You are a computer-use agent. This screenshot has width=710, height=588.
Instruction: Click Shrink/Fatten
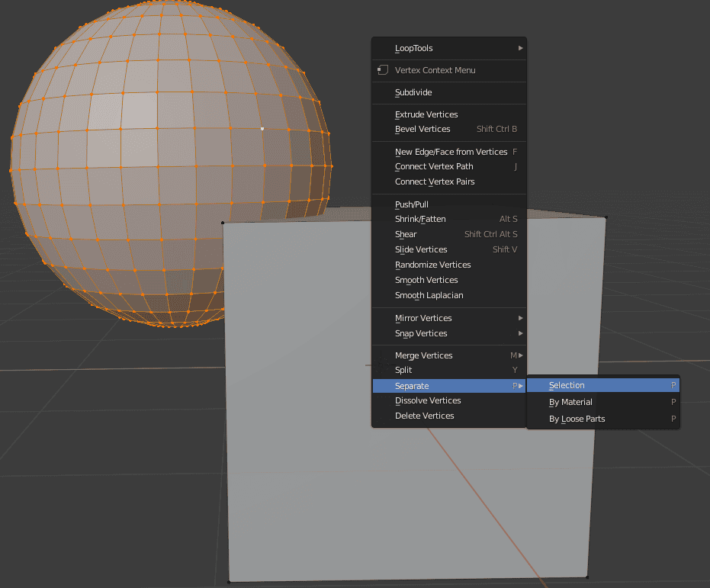point(420,219)
